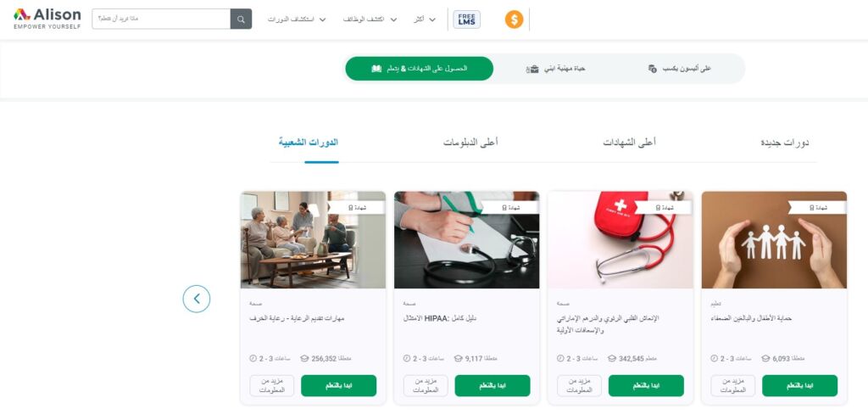
Task: Click certificate badge on HIPAA course
Action: [x=512, y=207]
